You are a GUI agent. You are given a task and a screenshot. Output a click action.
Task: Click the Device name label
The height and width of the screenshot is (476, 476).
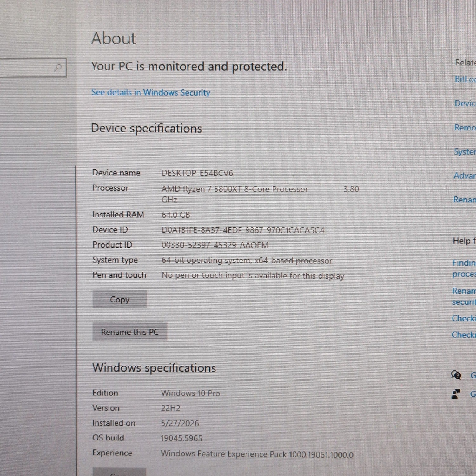116,173
